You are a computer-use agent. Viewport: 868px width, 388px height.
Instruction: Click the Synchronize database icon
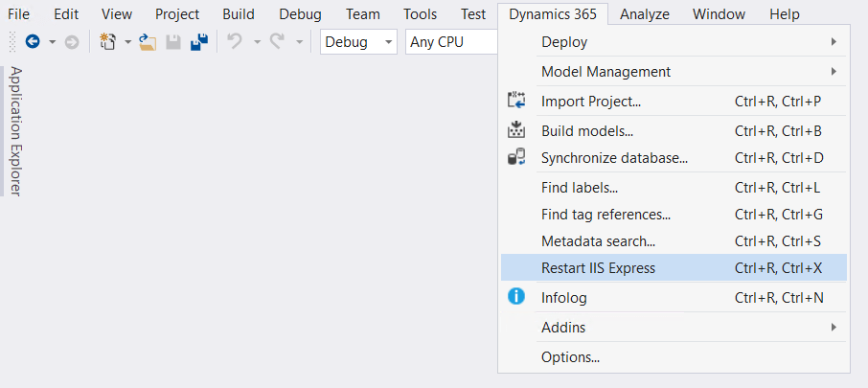(516, 157)
